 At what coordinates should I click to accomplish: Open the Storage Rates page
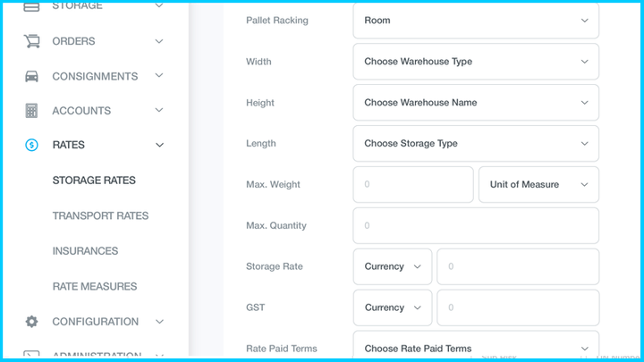(x=94, y=181)
